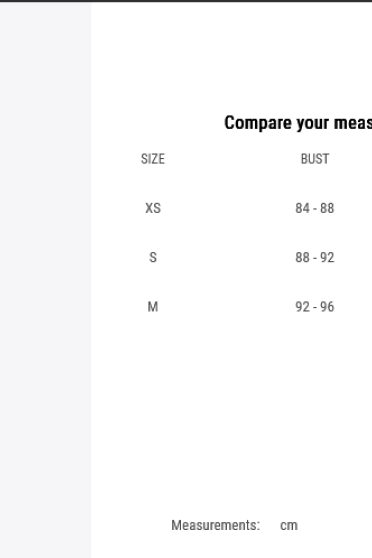Screen dimensions: 372x558
Task: Select the XS size cell
Action: coord(153,208)
